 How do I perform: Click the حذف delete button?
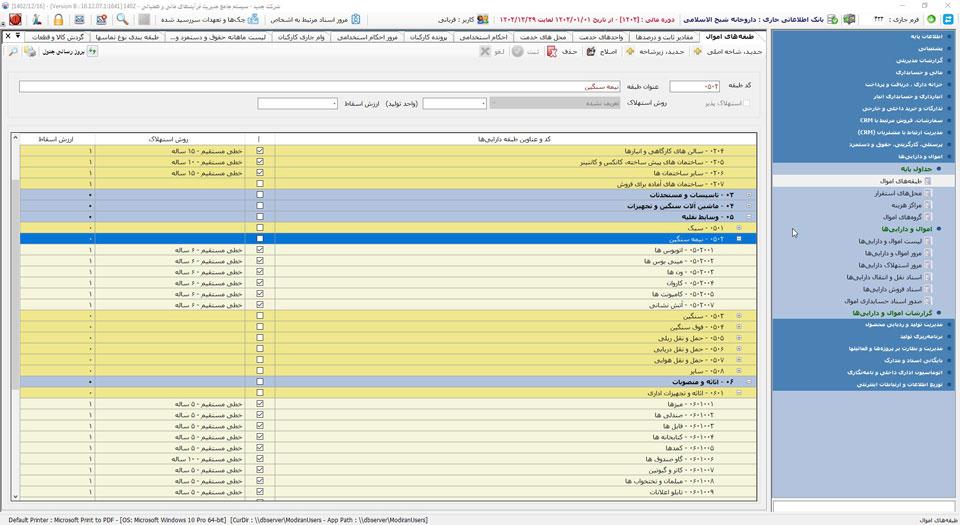pos(563,51)
